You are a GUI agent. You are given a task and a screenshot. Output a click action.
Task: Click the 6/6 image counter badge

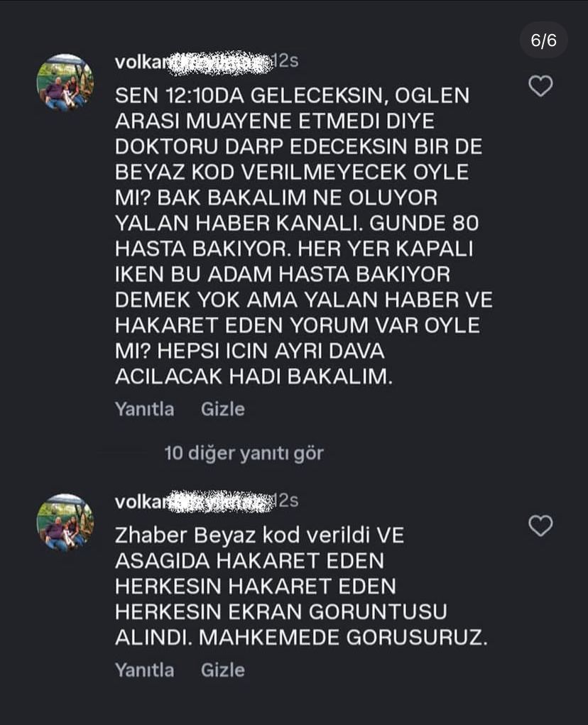[544, 40]
